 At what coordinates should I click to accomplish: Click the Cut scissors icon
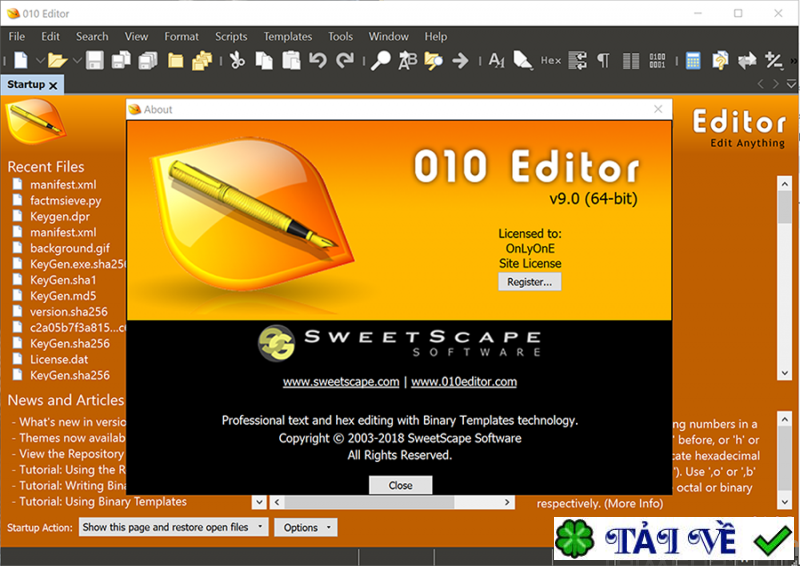coord(237,61)
